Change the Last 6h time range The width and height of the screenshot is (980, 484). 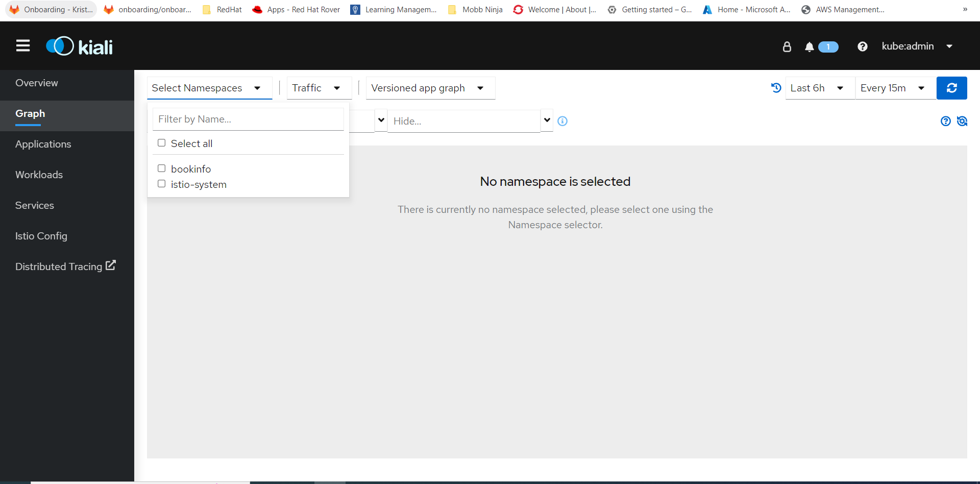click(817, 88)
